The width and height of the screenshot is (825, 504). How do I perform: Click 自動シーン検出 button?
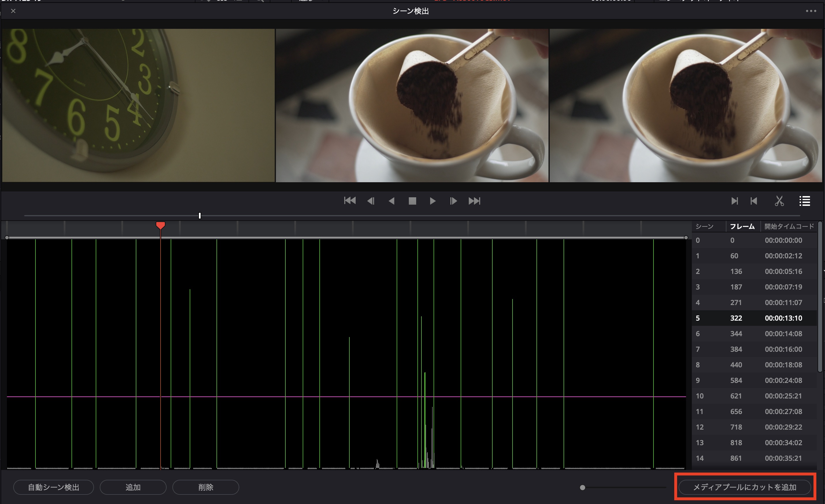(x=54, y=487)
